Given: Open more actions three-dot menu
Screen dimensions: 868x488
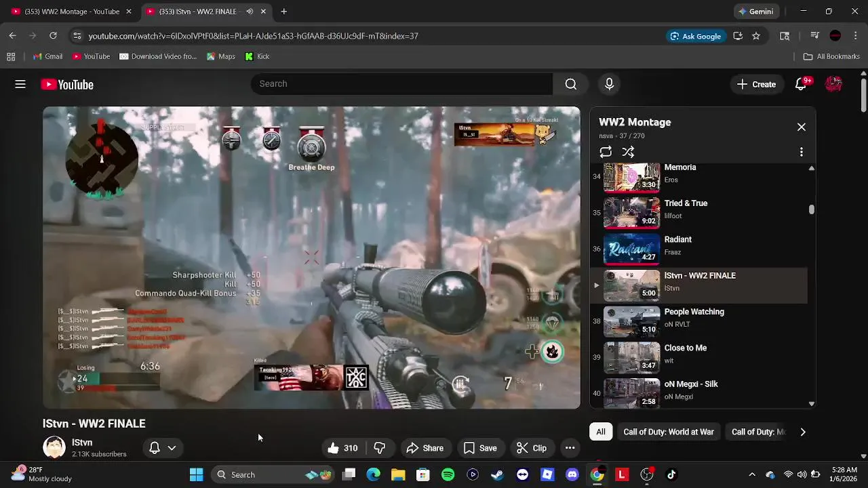Looking at the screenshot, I should 570,448.
